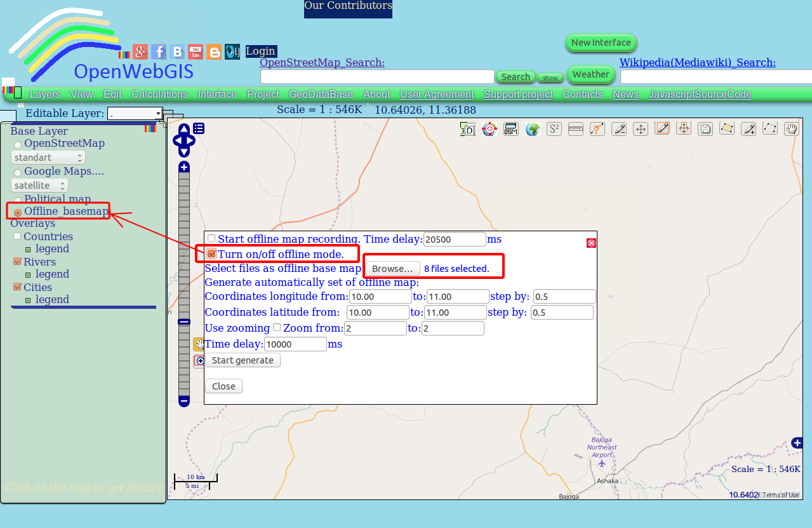Open the Weather button
812x528 pixels.
click(x=590, y=74)
